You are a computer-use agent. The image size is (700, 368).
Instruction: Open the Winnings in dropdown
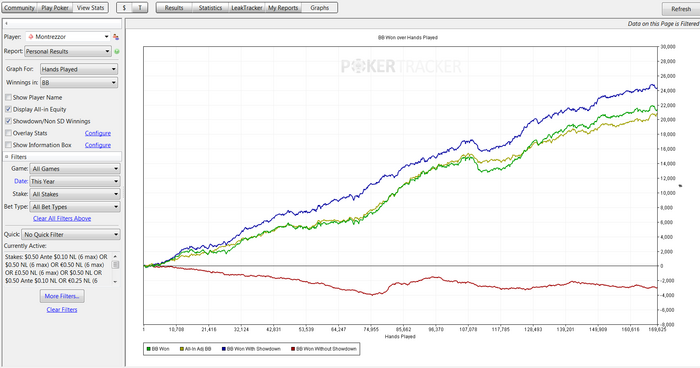coord(79,83)
